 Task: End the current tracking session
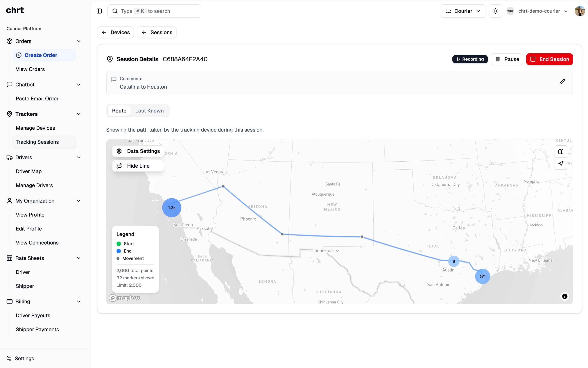(550, 59)
